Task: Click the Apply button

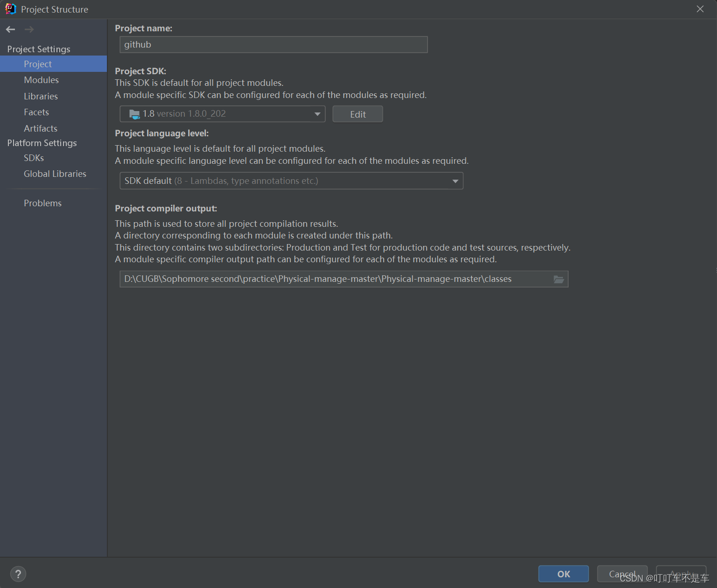Action: click(681, 574)
